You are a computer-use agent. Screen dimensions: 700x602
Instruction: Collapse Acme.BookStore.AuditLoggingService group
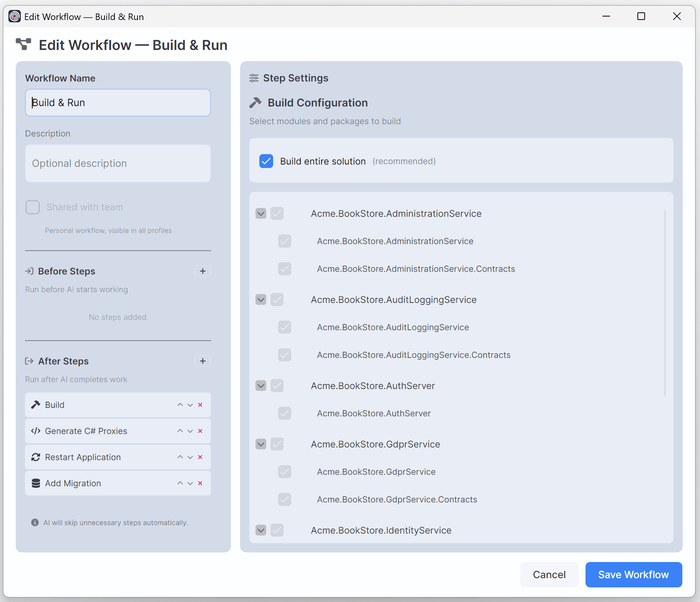[x=261, y=299]
